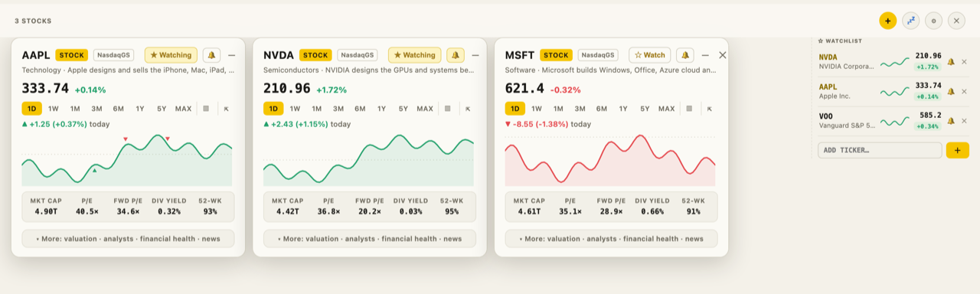
Task: Click the square chart-type icon on MSFT card
Action: [x=689, y=109]
